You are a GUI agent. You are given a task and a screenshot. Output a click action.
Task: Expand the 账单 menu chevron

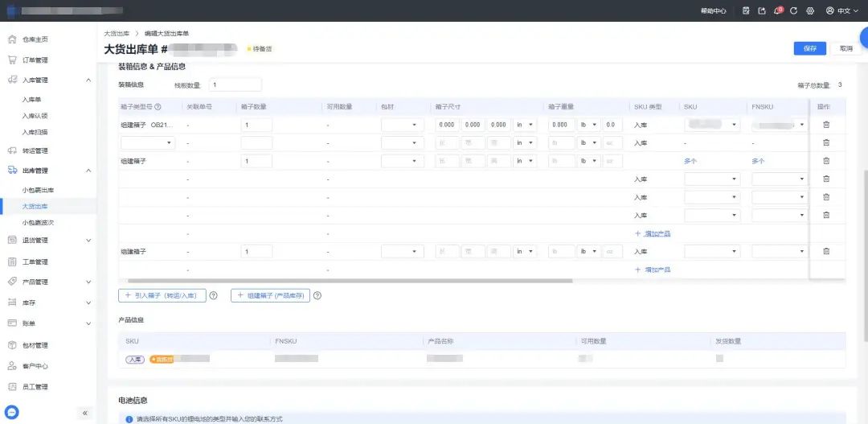(x=88, y=323)
